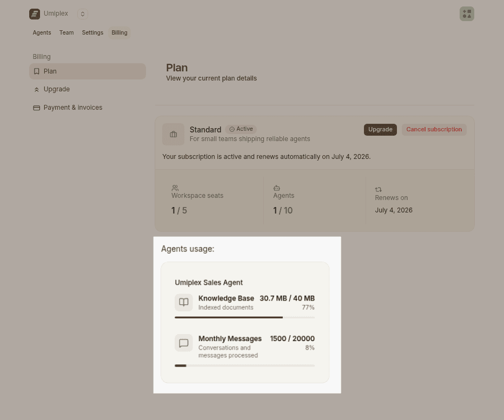Open the workspace switcher chevron next to Umiplex
The image size is (504, 420).
point(83,14)
